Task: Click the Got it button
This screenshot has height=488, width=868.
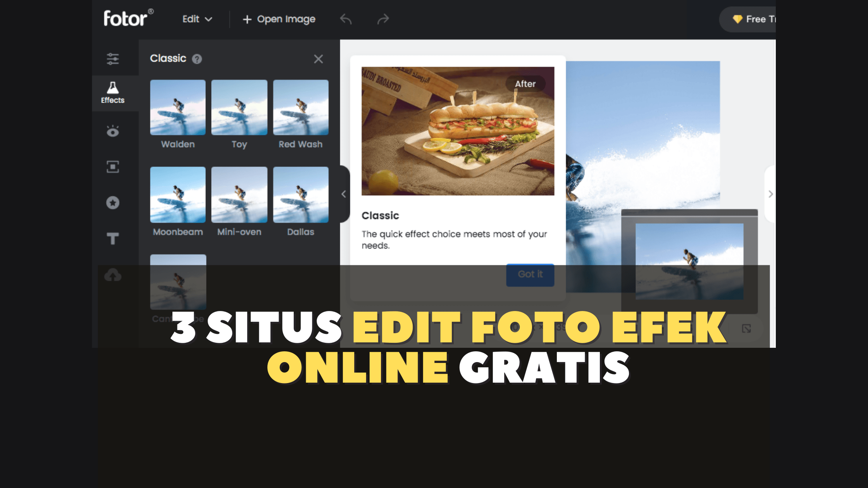Action: pos(530,274)
